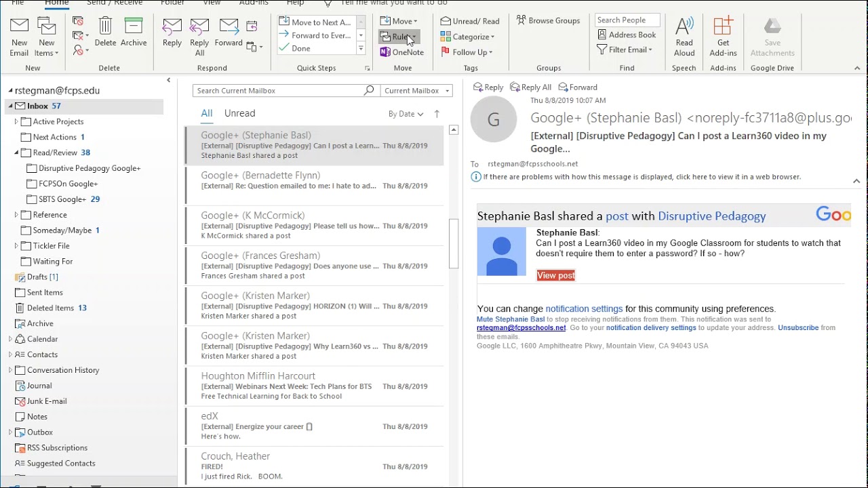The width and height of the screenshot is (868, 488).
Task: Click the Search Current Mailbox field
Action: 278,90
